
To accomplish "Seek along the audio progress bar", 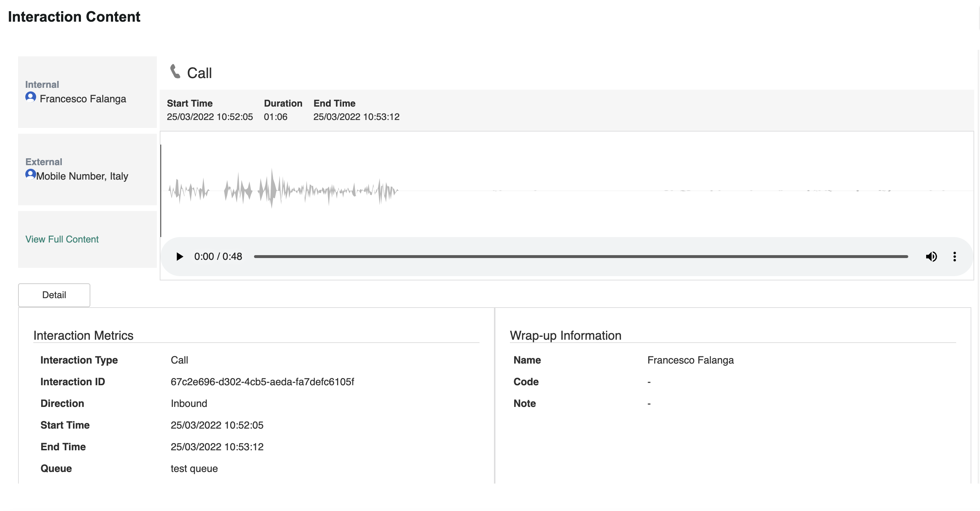I will coord(581,257).
